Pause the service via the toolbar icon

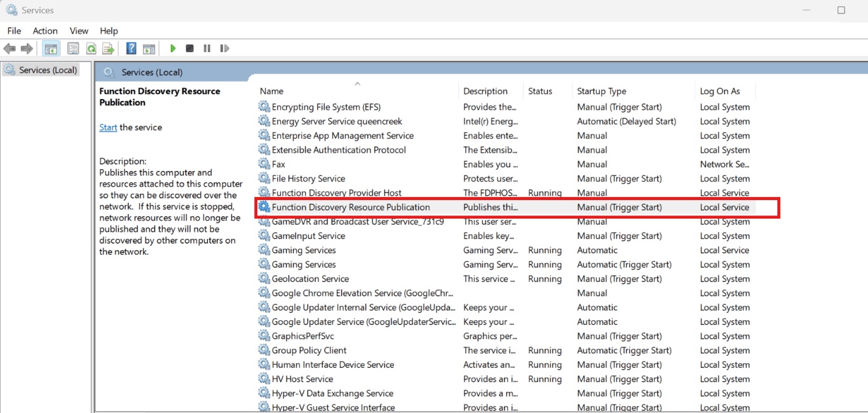point(207,48)
